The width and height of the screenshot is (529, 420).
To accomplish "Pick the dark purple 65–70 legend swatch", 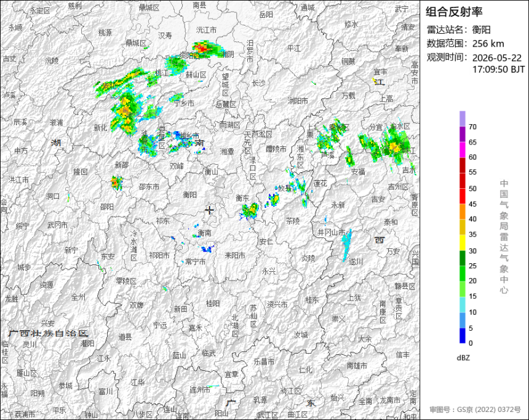I will 462,134.
